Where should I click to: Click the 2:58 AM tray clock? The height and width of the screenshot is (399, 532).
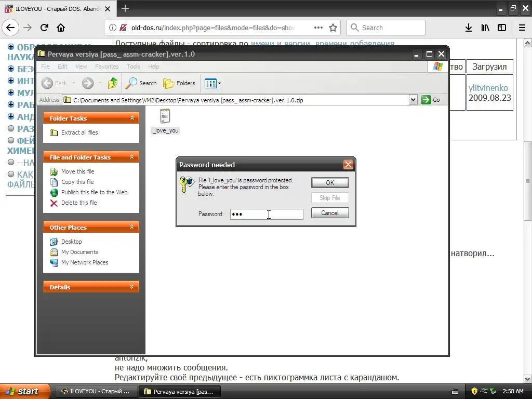(x=513, y=391)
